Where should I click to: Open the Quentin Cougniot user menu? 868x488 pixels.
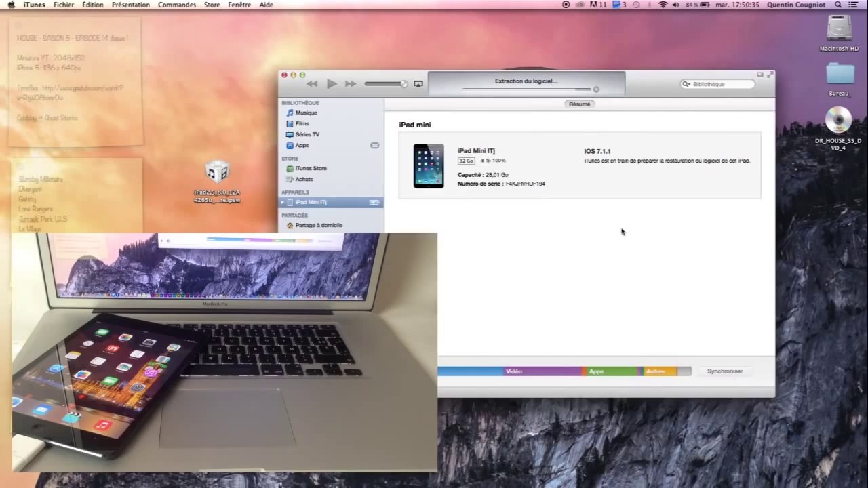coord(796,5)
